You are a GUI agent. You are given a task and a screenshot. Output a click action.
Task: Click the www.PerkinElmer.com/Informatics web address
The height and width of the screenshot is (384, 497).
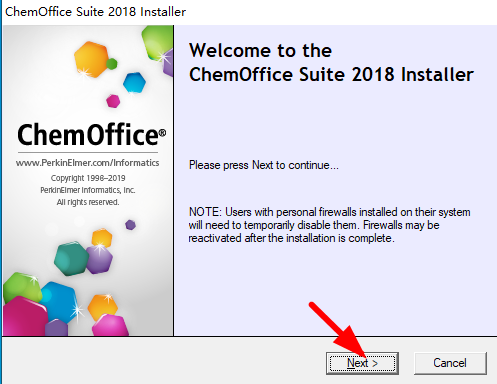point(87,163)
